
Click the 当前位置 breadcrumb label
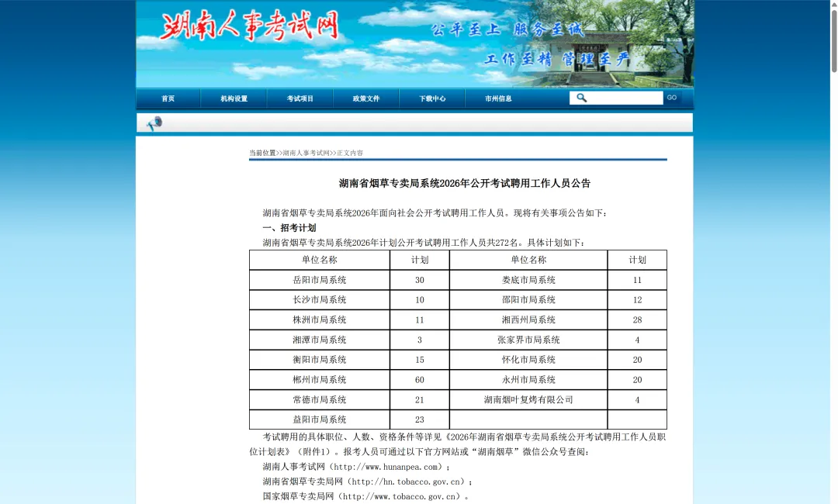point(262,154)
